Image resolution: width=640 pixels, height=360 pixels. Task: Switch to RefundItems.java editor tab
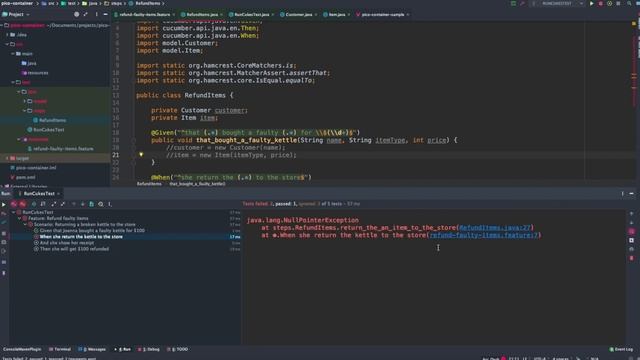click(x=202, y=14)
